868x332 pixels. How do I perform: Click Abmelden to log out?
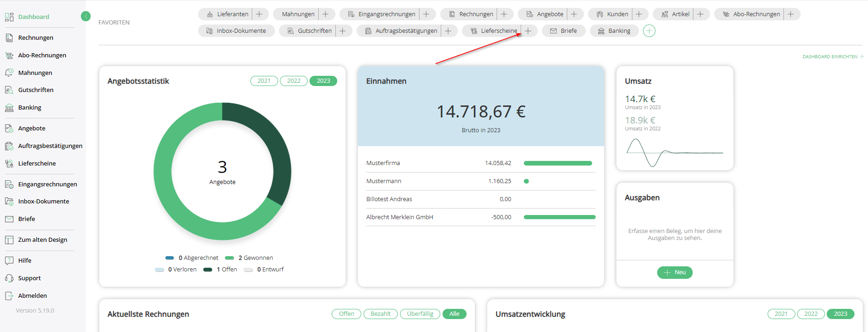point(32,296)
